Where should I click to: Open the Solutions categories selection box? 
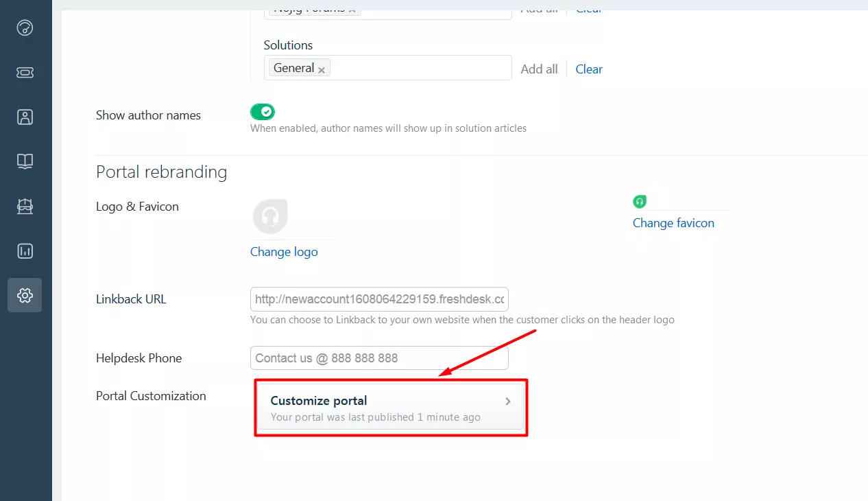click(418, 68)
